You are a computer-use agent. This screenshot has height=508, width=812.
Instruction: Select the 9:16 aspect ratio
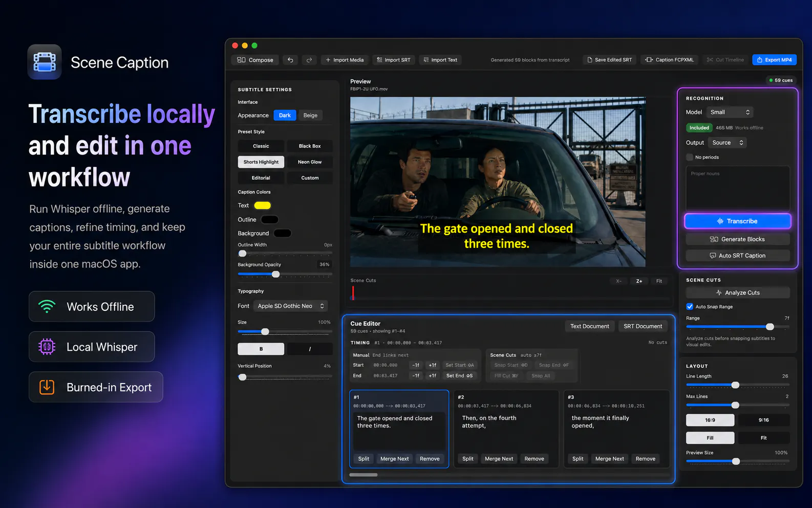pos(763,420)
